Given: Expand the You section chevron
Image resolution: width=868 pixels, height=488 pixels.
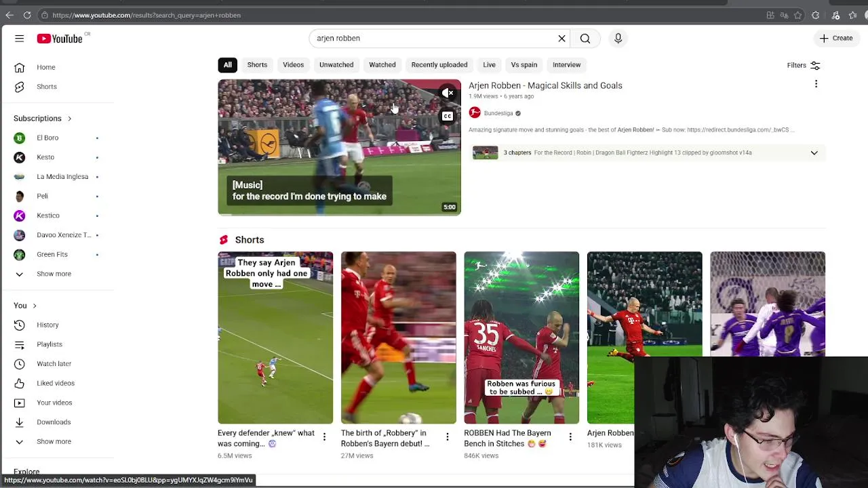Looking at the screenshot, I should (x=35, y=306).
